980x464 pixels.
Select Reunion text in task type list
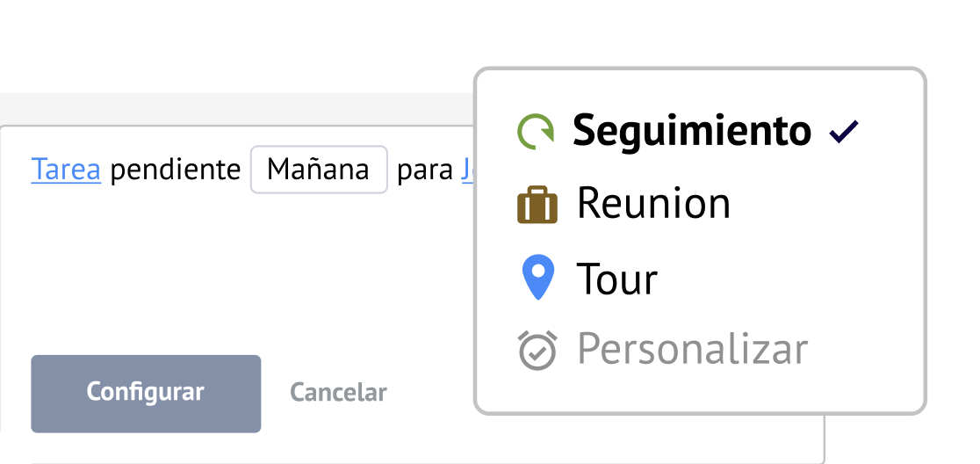[653, 204]
